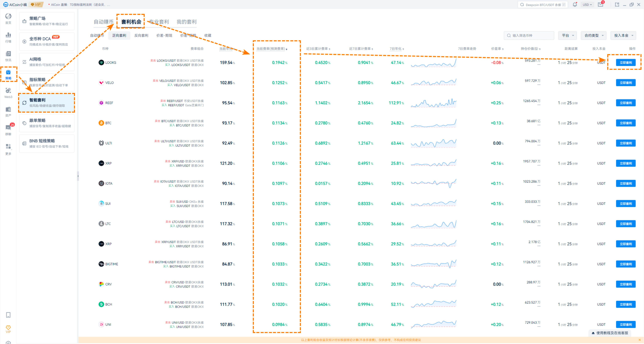Click the LOOKS coin icon
The image size is (644, 344).
[101, 63]
